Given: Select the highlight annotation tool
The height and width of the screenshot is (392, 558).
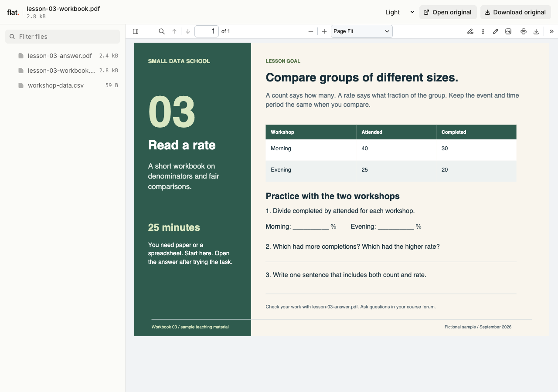Looking at the screenshot, I should 470,31.
